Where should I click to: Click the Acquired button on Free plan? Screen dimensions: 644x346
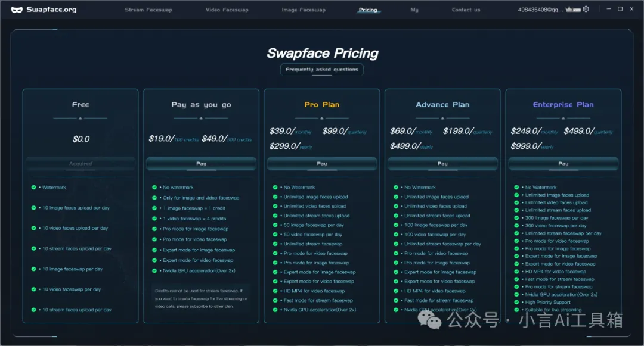(80, 164)
